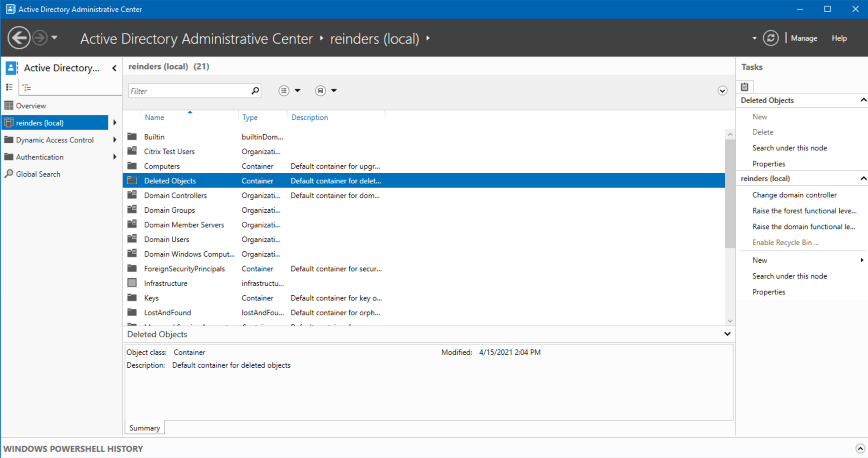Select the Computers container row

click(x=161, y=166)
